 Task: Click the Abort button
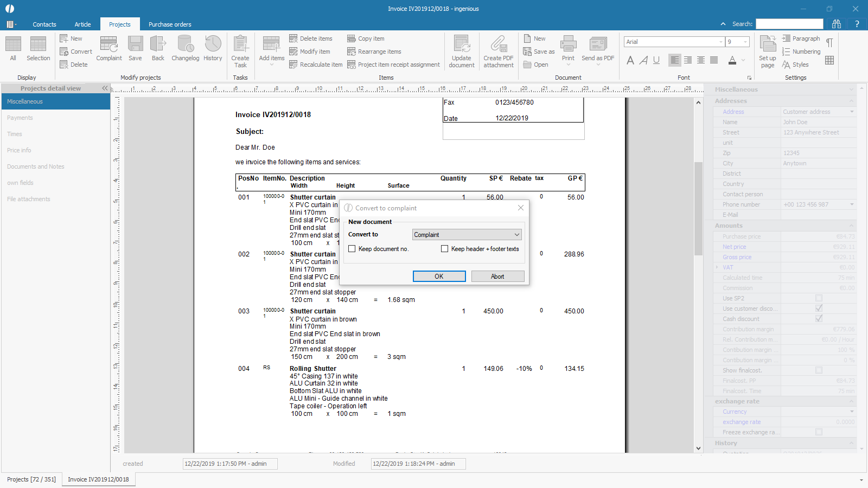click(x=497, y=277)
